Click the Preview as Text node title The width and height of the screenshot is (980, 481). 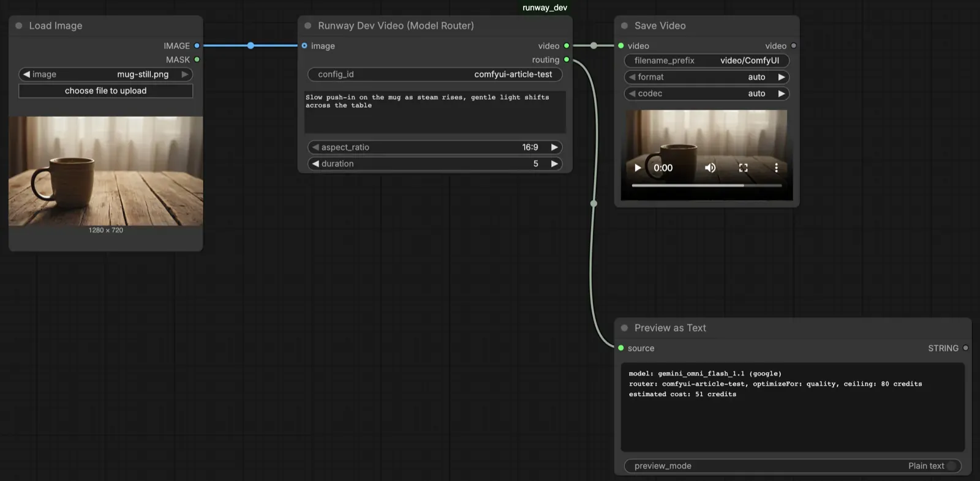tap(670, 328)
